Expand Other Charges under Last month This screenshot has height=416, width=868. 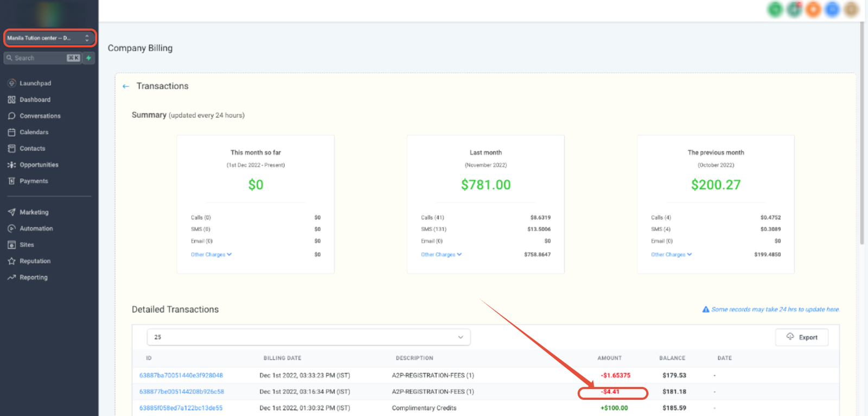click(441, 255)
